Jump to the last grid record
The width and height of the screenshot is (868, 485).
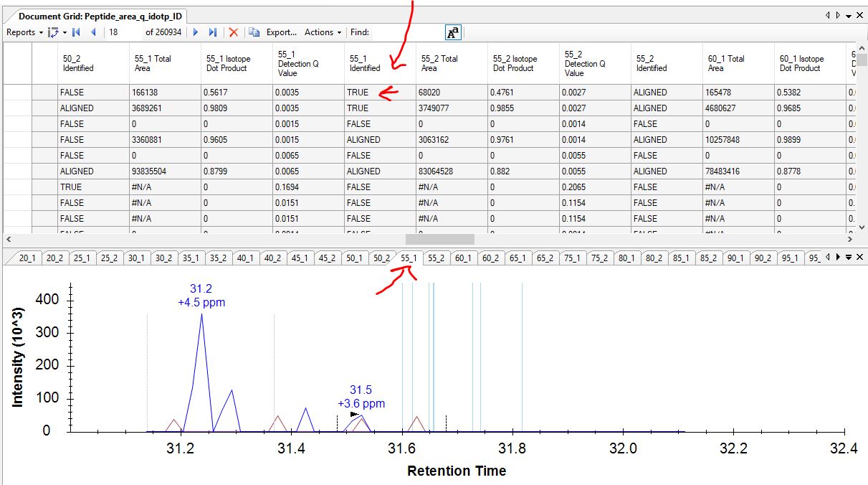(x=212, y=32)
